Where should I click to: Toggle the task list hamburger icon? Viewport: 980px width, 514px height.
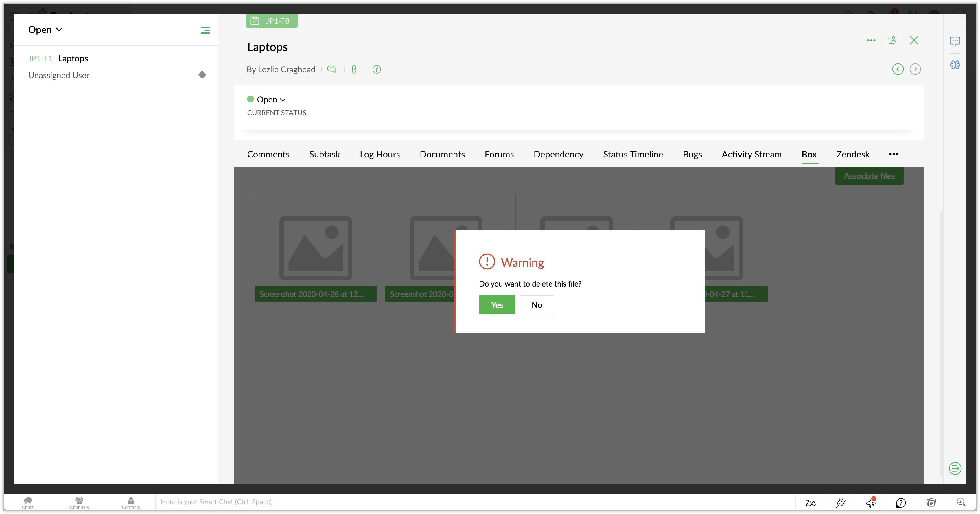click(x=205, y=30)
